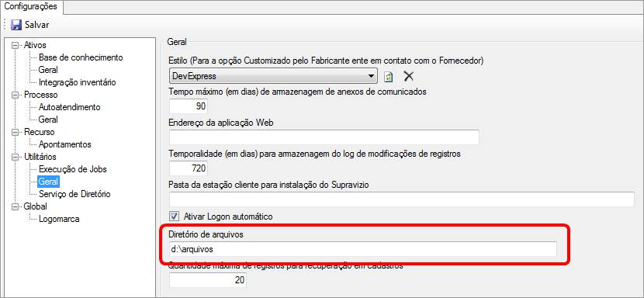Select Execução de Jobs item
Viewport: 644px width, 298px height.
coord(73,169)
